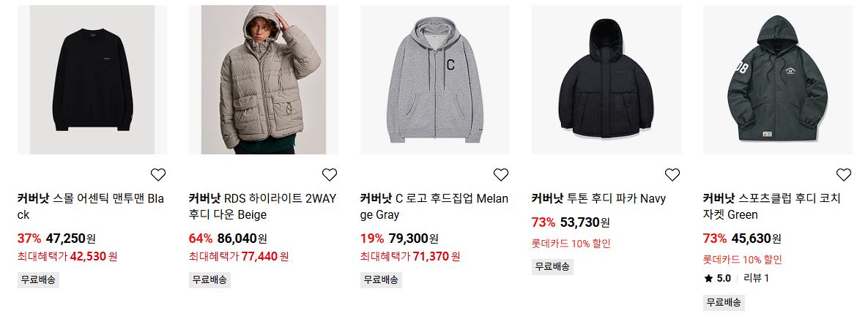Open black sweatshirt product image
This screenshot has width=868, height=319.
[92, 80]
